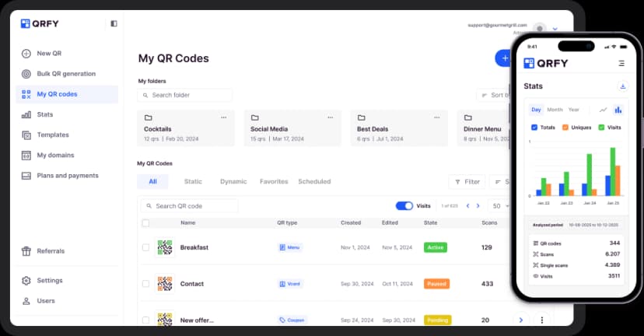
Task: Open the 50 per page dropdown
Action: (499, 206)
